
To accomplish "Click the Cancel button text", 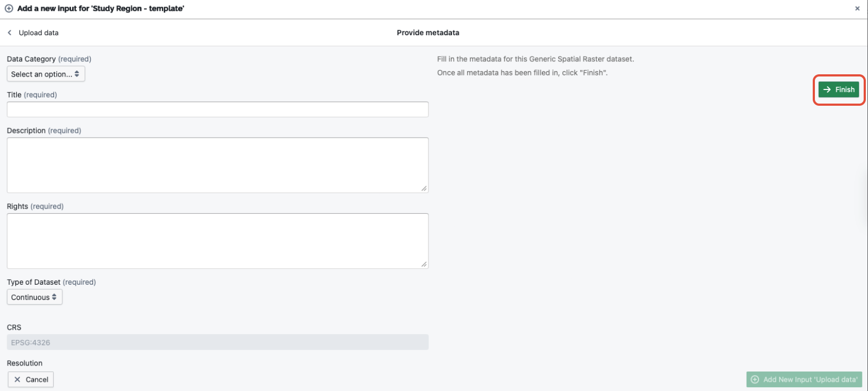I will (37, 380).
